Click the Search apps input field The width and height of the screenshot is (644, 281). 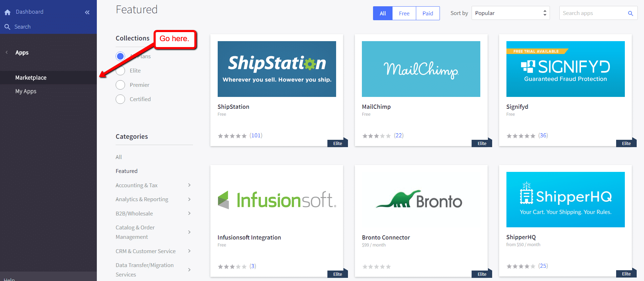tap(592, 13)
